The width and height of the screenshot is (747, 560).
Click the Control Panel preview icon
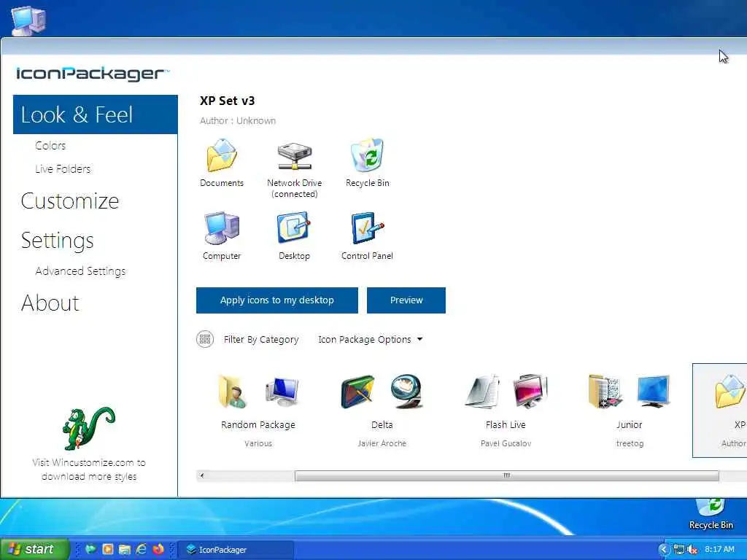pyautogui.click(x=367, y=228)
